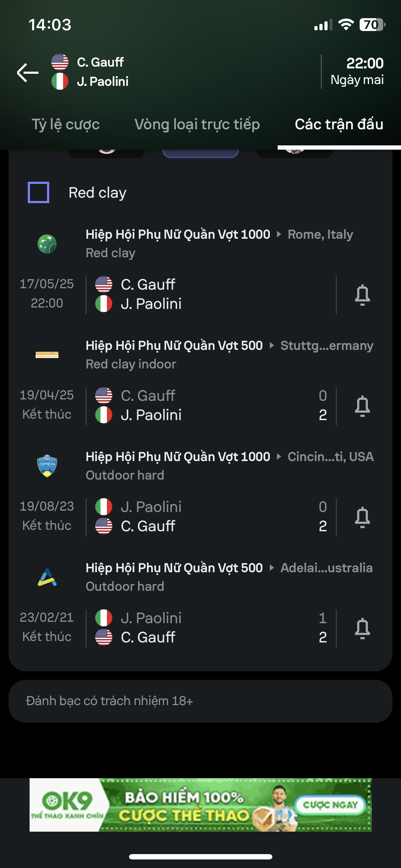401x868 pixels.
Task: Tap bell icon for Adelaide 23/02/21 match
Action: point(362,629)
